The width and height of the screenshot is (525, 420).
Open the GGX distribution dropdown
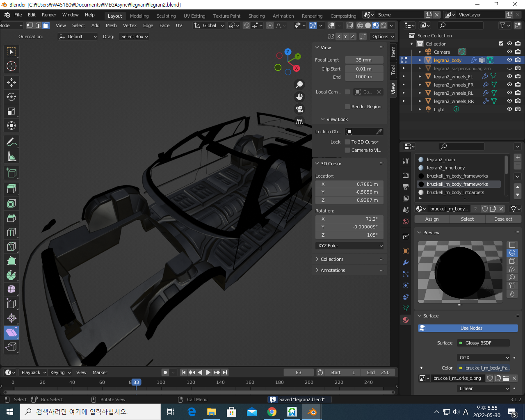tap(484, 358)
